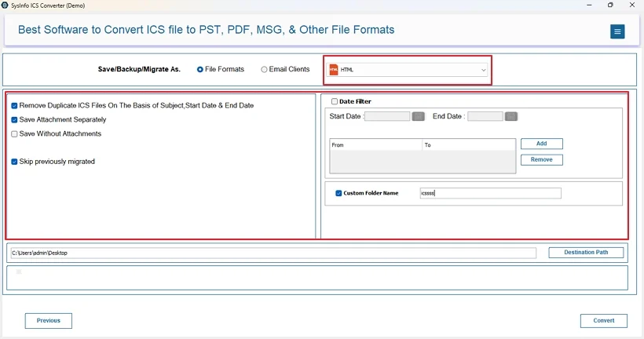Close the SysInfo ICS Converter window
644x339 pixels.
[632, 5]
